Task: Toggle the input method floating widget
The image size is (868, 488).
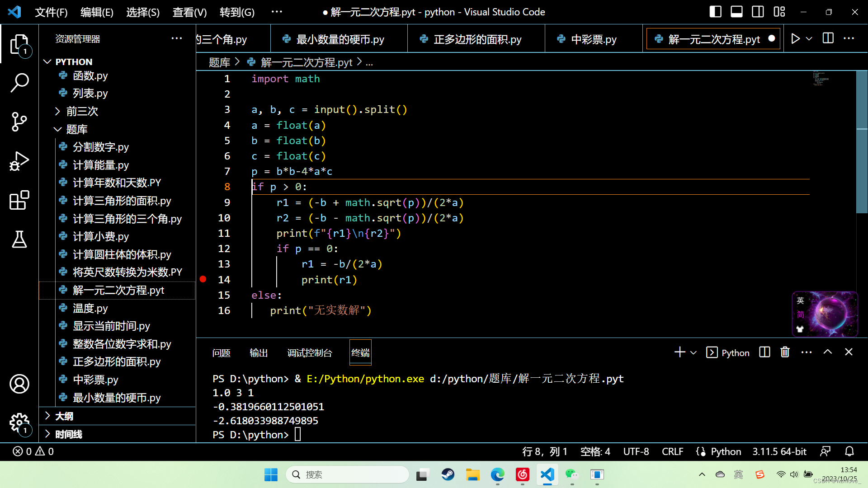Action: [825, 314]
